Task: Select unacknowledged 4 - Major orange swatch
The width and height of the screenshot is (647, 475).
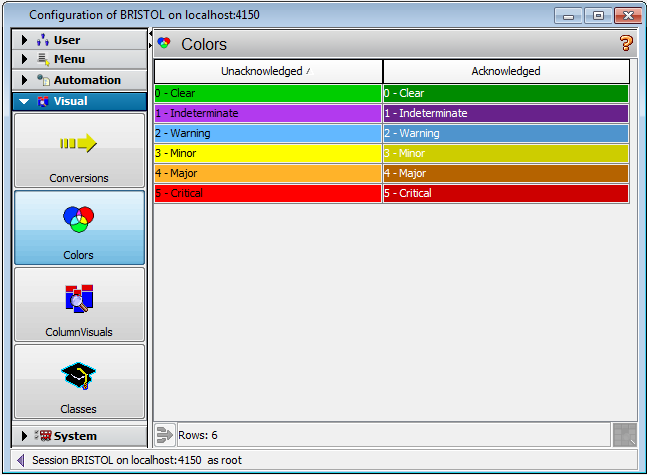Action: tap(268, 173)
